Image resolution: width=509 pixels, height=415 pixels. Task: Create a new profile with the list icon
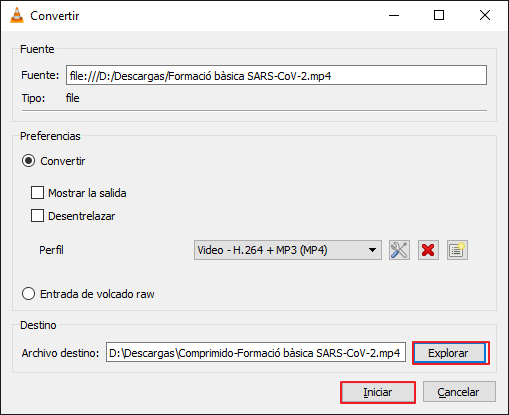point(457,250)
